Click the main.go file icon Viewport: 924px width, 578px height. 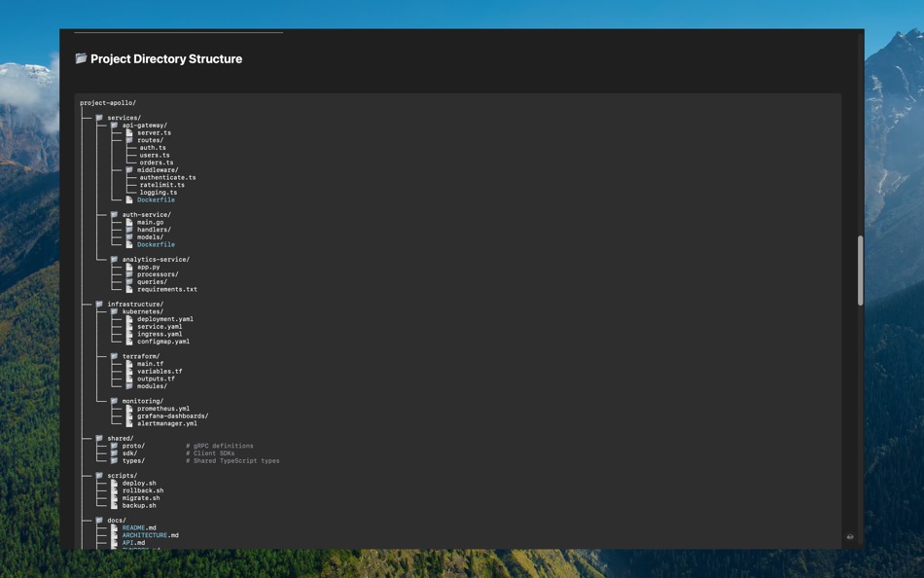128,222
